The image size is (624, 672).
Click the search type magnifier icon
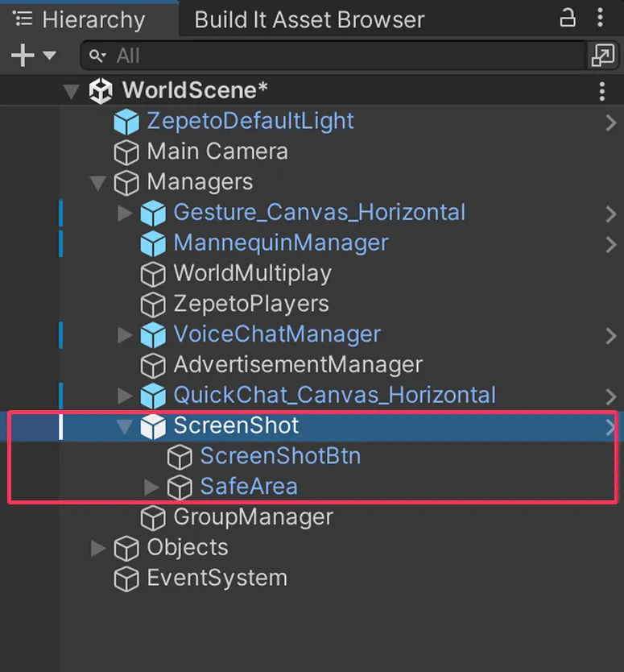(x=97, y=56)
